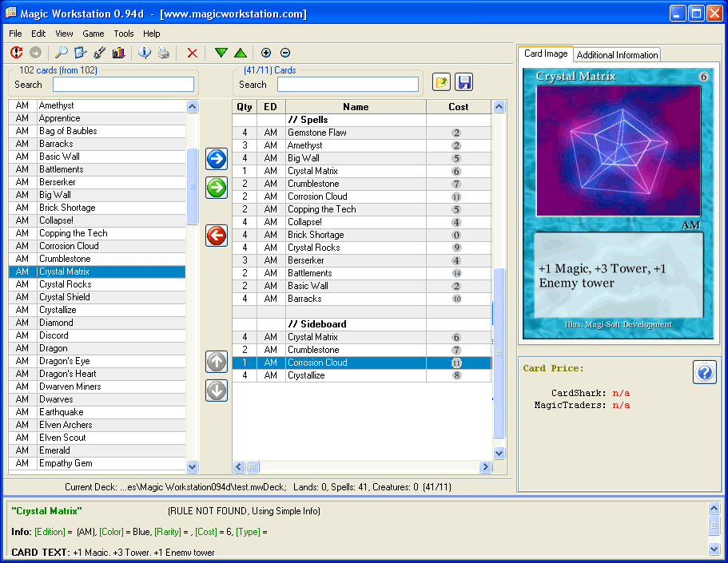Open the Help menu
Viewport: 728px width, 563px height.
click(151, 34)
